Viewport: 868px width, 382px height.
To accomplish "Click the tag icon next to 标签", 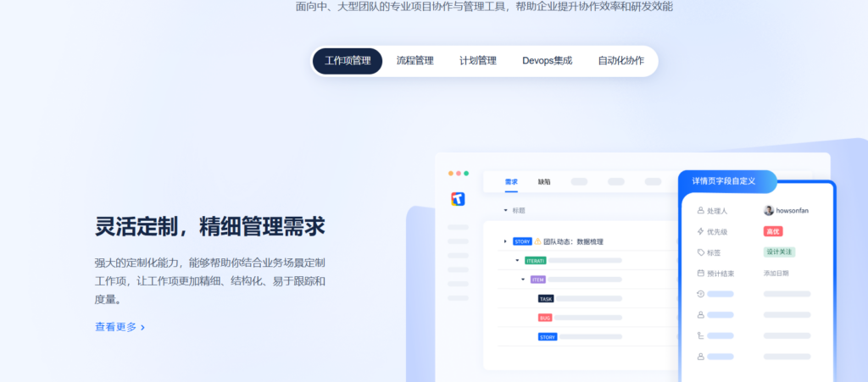I will coord(700,252).
